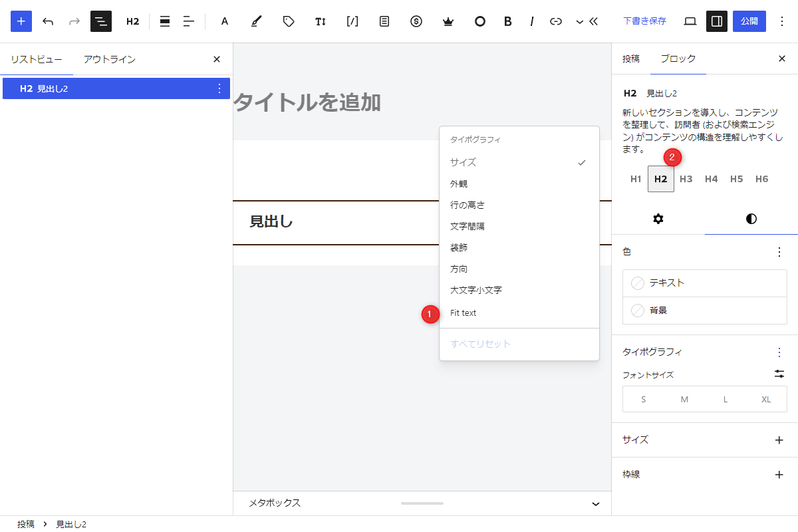Insert a link with the link icon

coord(556,21)
